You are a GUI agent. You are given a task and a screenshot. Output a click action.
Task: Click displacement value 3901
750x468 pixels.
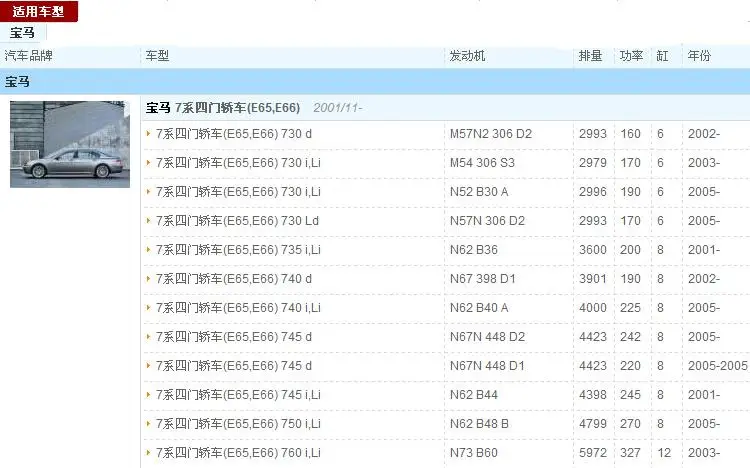[x=593, y=279]
